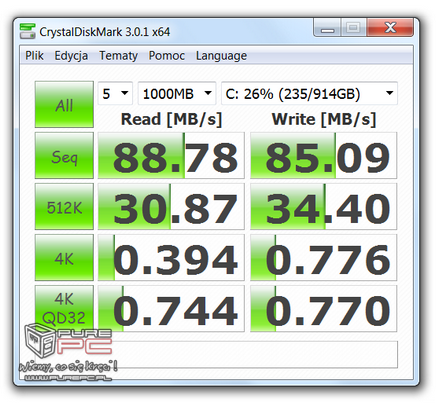Open the Pomoc menu
The height and width of the screenshot is (403, 438).
[167, 55]
